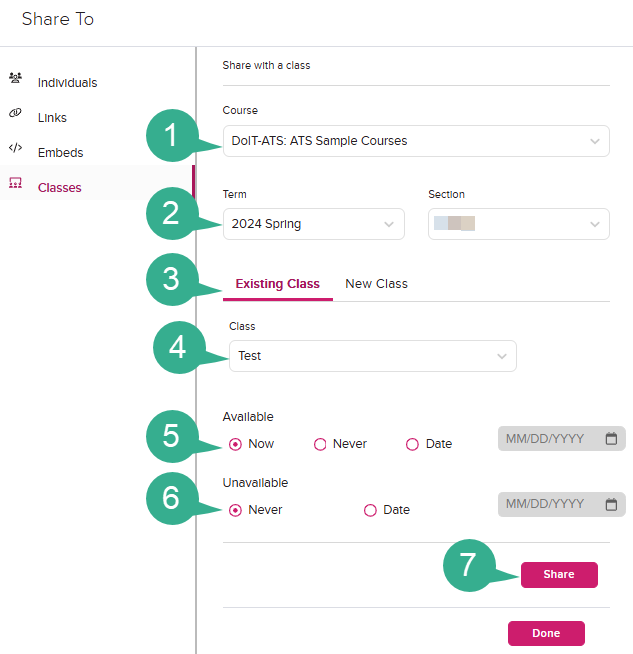Select Available Never radio button
The width and height of the screenshot is (633, 654).
[320, 444]
